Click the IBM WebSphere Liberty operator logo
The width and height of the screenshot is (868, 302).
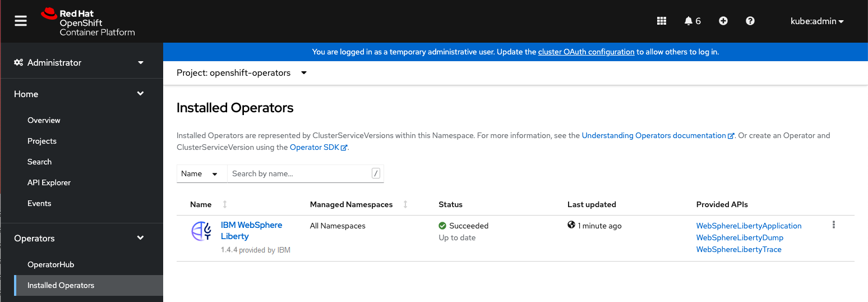tap(201, 231)
